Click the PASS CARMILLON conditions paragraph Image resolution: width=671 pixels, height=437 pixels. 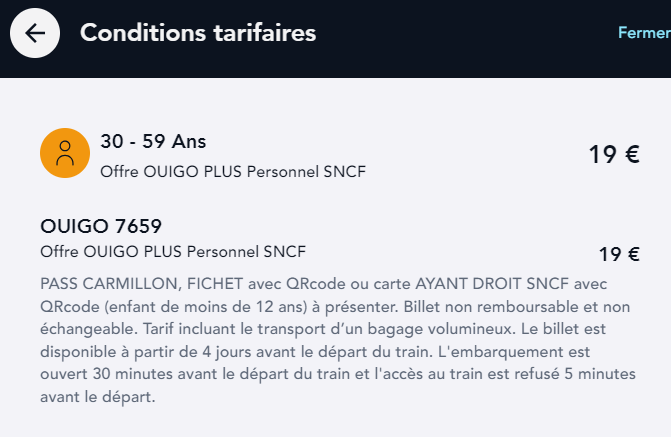[x=338, y=340]
